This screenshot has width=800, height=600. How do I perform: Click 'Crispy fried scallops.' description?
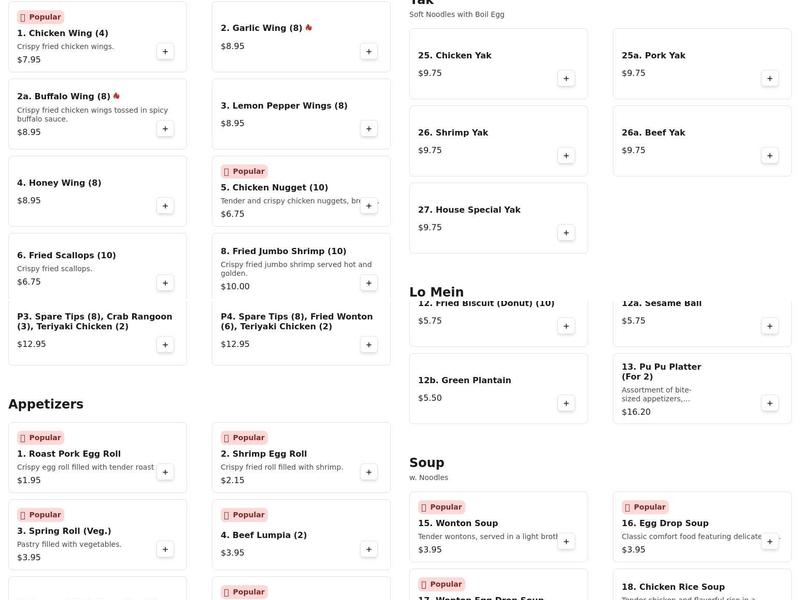[55, 269]
